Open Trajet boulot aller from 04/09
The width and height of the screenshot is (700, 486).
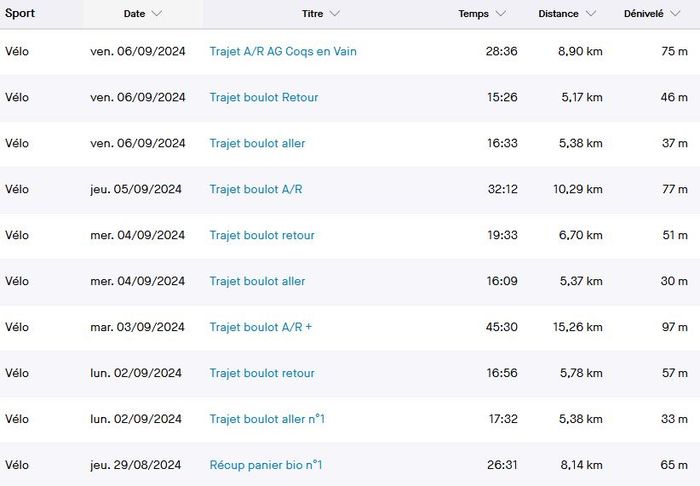257,282
